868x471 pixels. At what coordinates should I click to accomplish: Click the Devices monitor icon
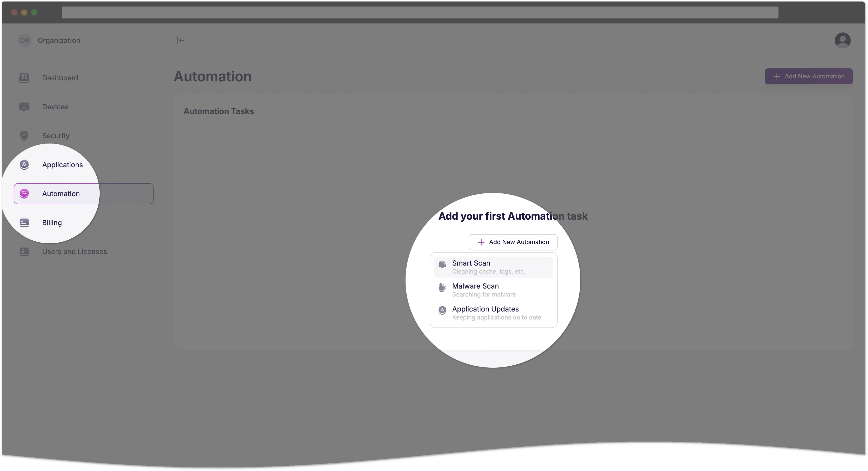coord(24,107)
